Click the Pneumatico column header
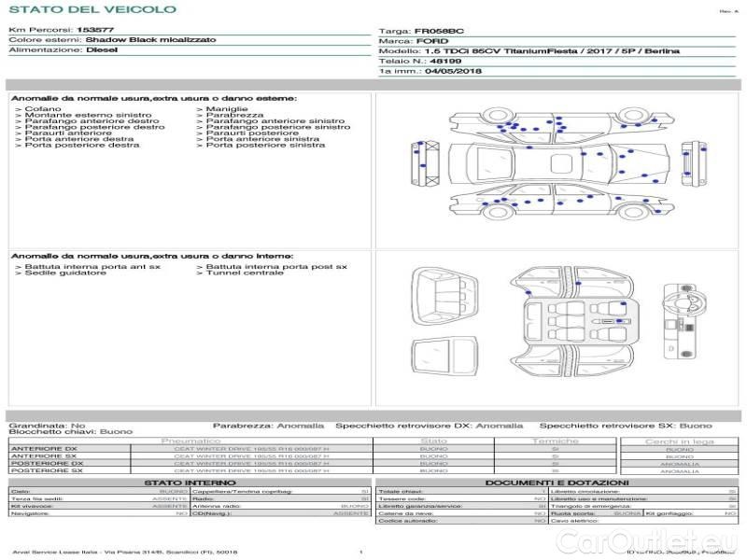The height and width of the screenshot is (560, 747). (190, 441)
